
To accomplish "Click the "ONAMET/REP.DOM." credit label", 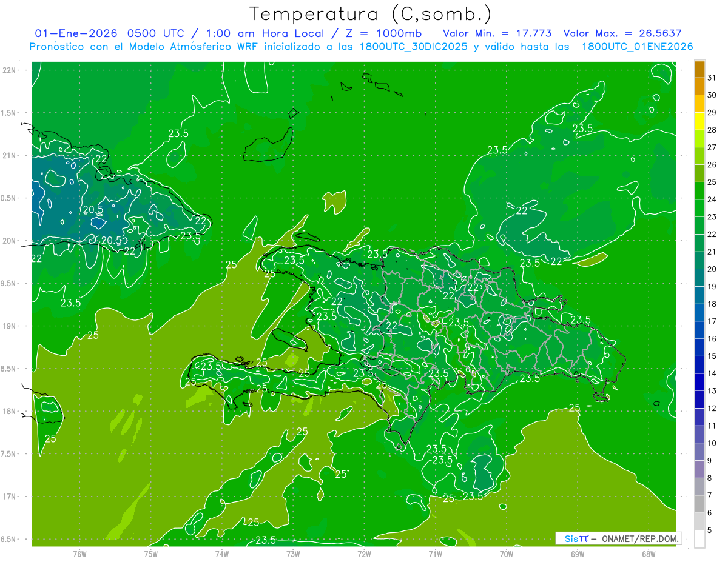I will pyautogui.click(x=639, y=538).
